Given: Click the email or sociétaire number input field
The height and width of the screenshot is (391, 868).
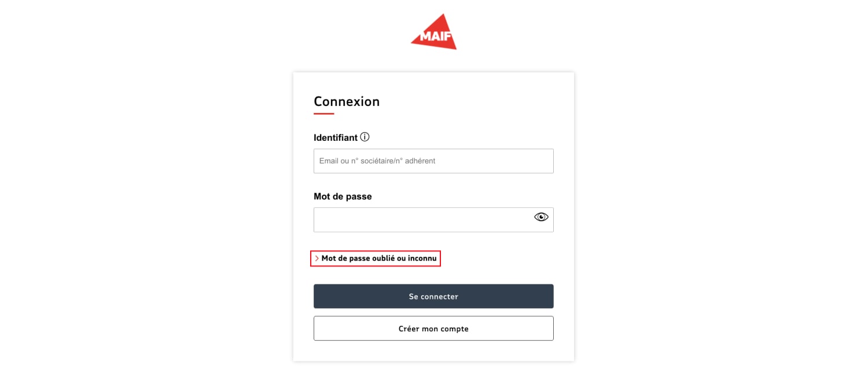Looking at the screenshot, I should [x=433, y=160].
